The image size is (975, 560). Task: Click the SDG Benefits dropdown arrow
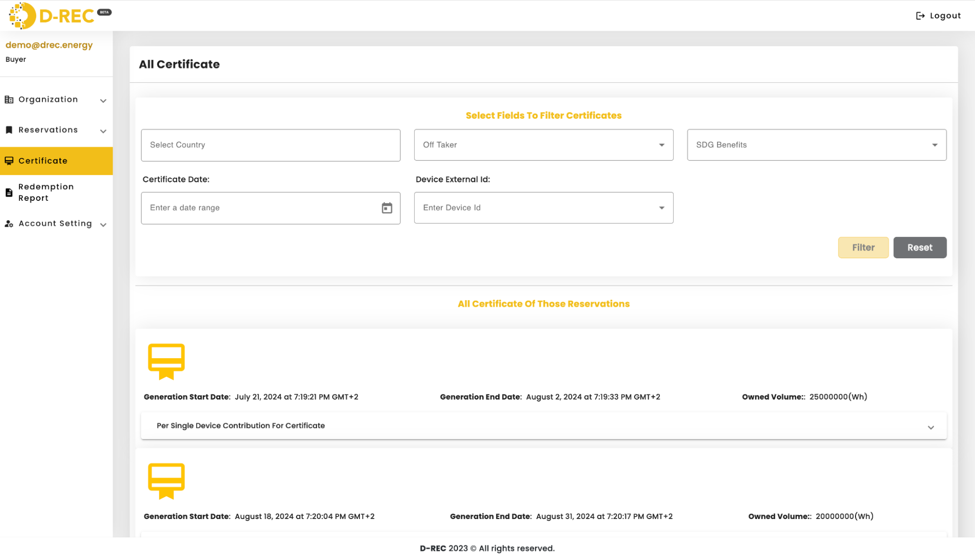935,145
